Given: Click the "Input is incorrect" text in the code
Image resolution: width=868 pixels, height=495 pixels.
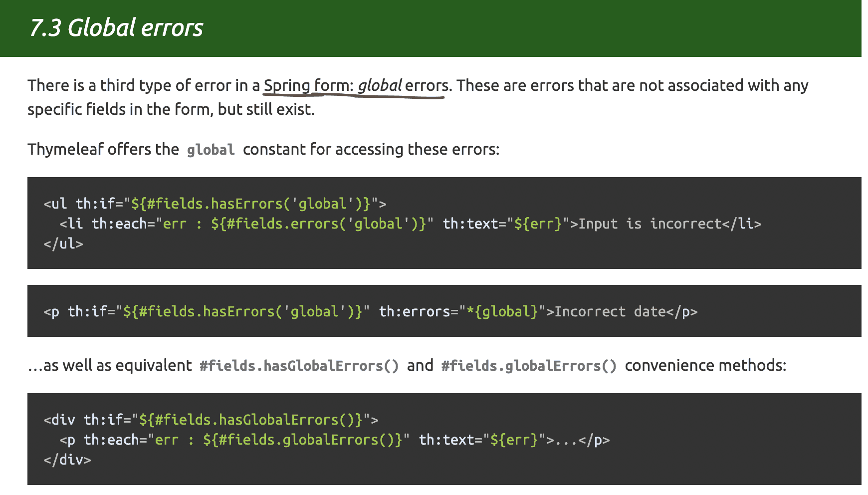Looking at the screenshot, I should point(650,224).
